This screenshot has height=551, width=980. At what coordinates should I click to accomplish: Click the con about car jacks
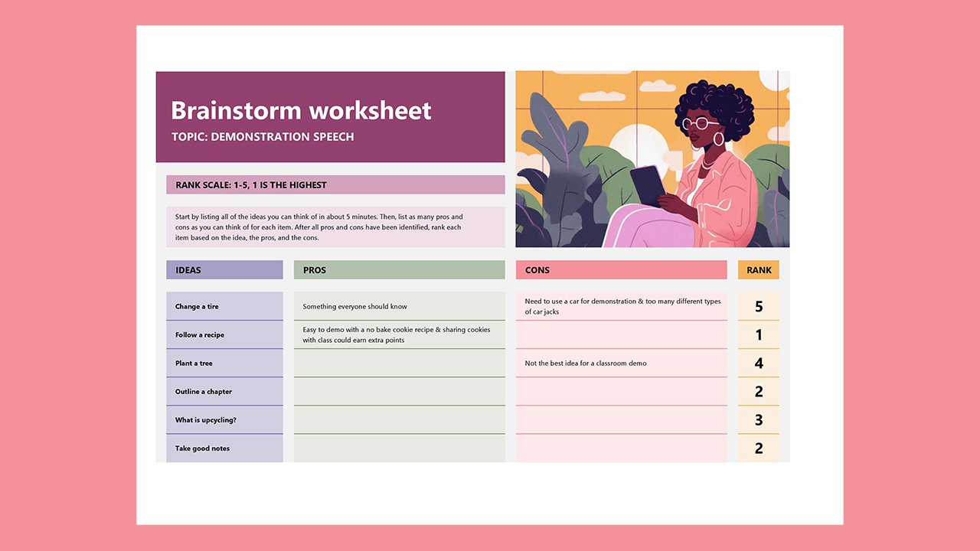coord(622,306)
